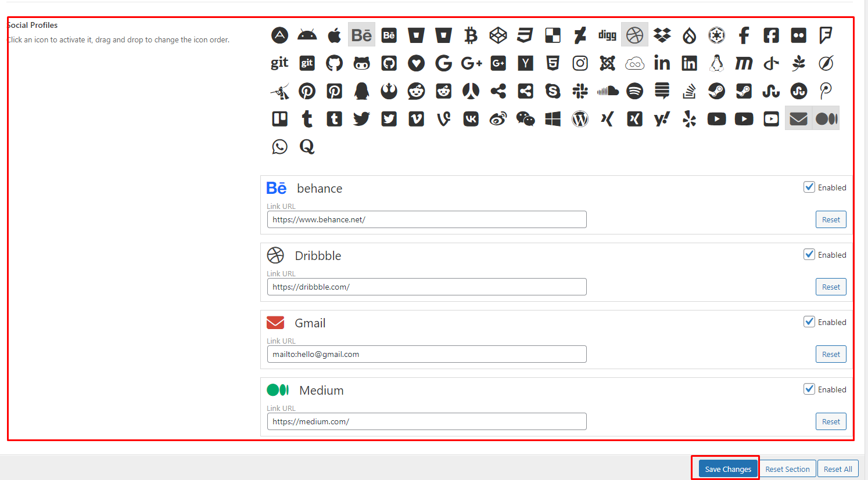
Task: Click the Gmail mailto link URL field
Action: point(426,354)
